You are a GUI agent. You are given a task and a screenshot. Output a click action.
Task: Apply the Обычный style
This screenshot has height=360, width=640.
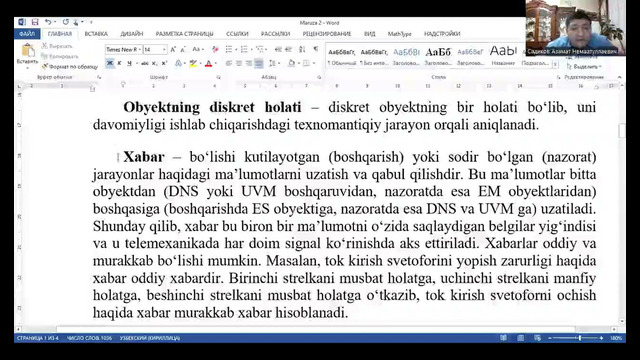tap(342, 56)
